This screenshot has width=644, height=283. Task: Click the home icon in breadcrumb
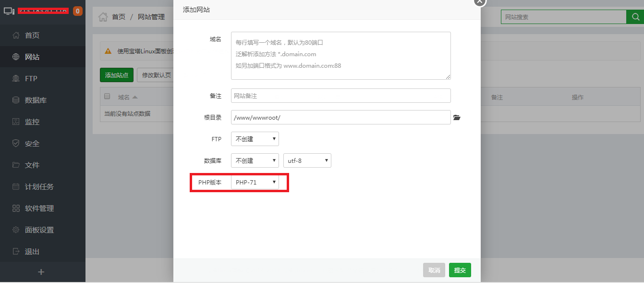(103, 17)
